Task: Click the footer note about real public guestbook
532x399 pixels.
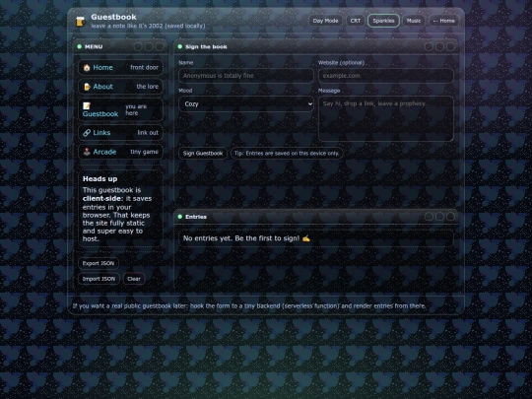Action: click(x=249, y=306)
